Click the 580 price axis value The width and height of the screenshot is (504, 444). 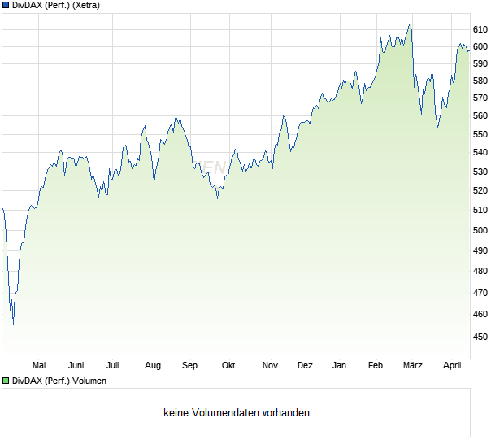[480, 81]
